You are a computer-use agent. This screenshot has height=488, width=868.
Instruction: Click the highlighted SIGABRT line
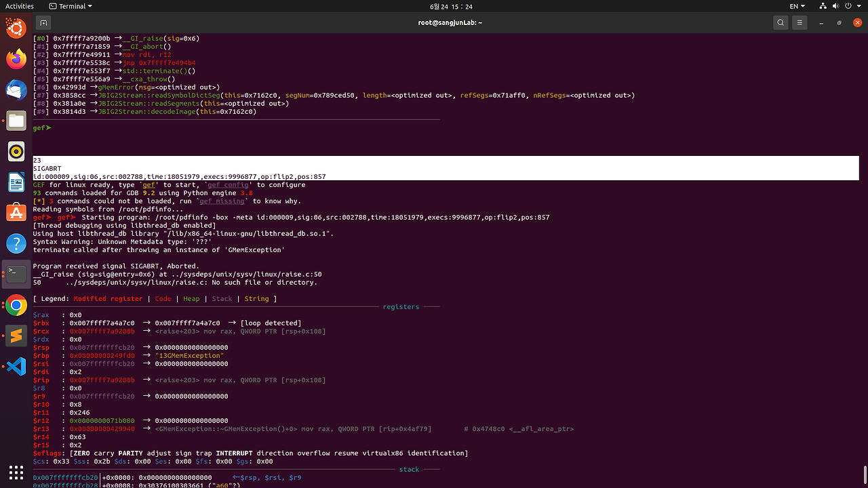coord(48,168)
